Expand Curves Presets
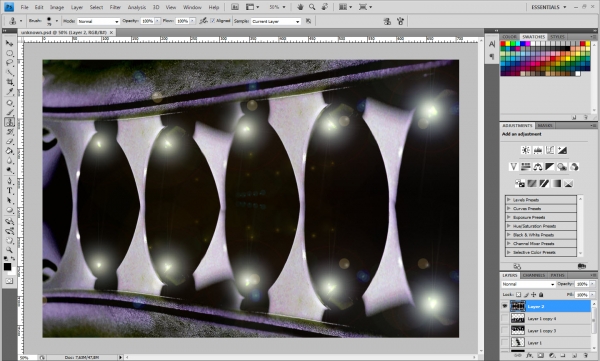 [x=509, y=209]
